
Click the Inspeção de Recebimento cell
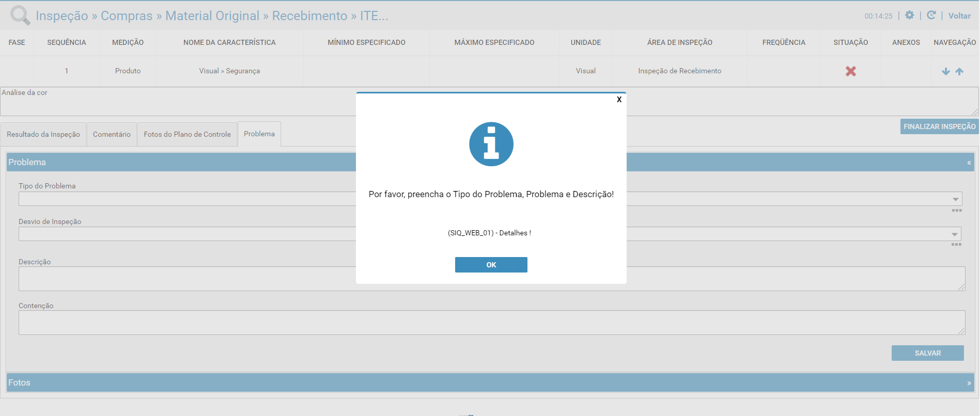tap(680, 71)
